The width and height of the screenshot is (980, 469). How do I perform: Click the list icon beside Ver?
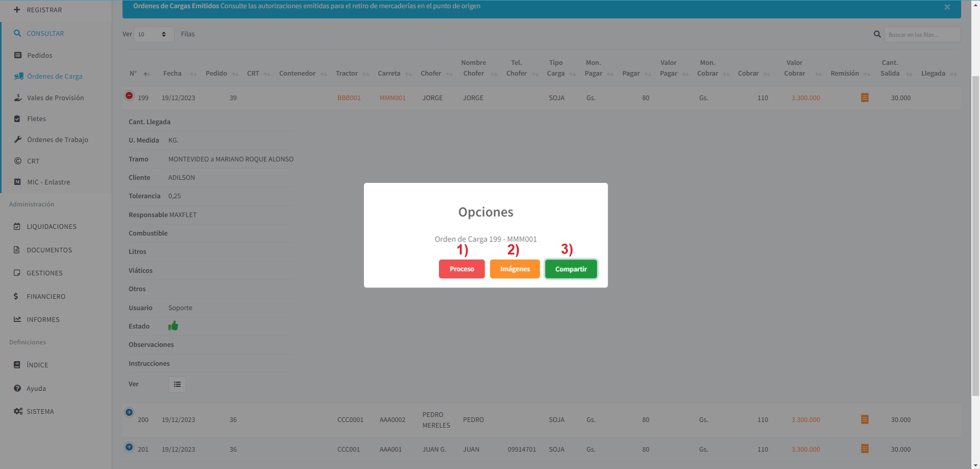(177, 384)
